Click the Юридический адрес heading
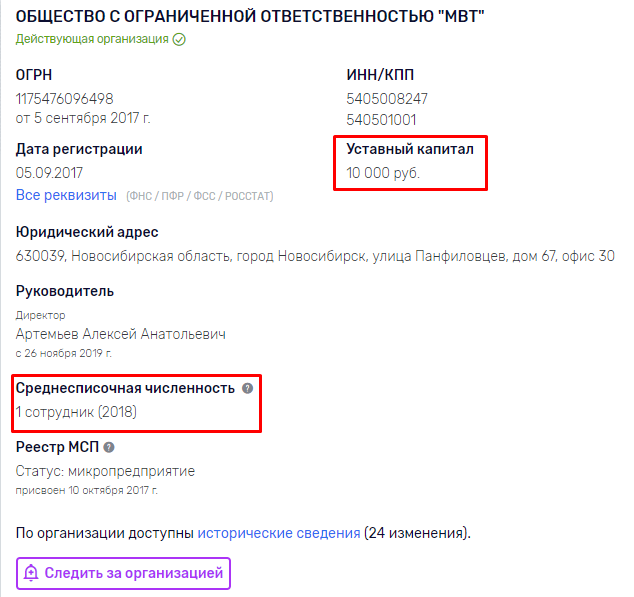Viewport: 634px width, 597px height. click(x=87, y=232)
